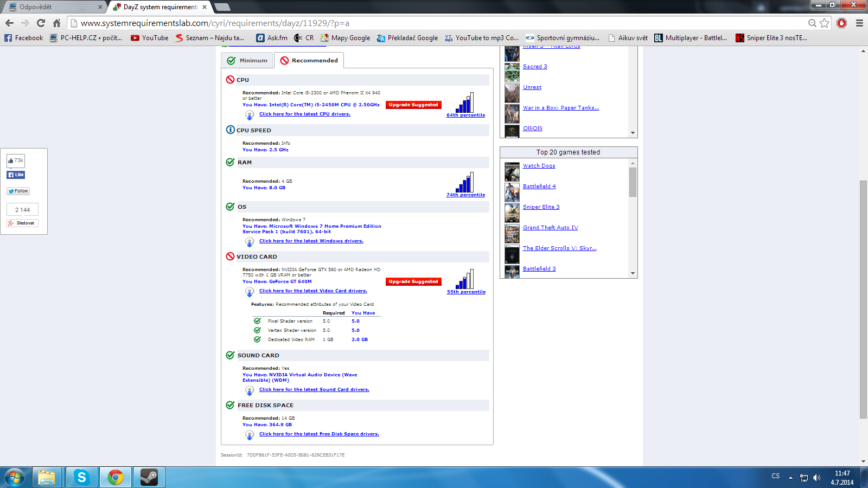The width and height of the screenshot is (868, 488).
Task: Open the clock showing 11:47
Action: click(x=842, y=478)
